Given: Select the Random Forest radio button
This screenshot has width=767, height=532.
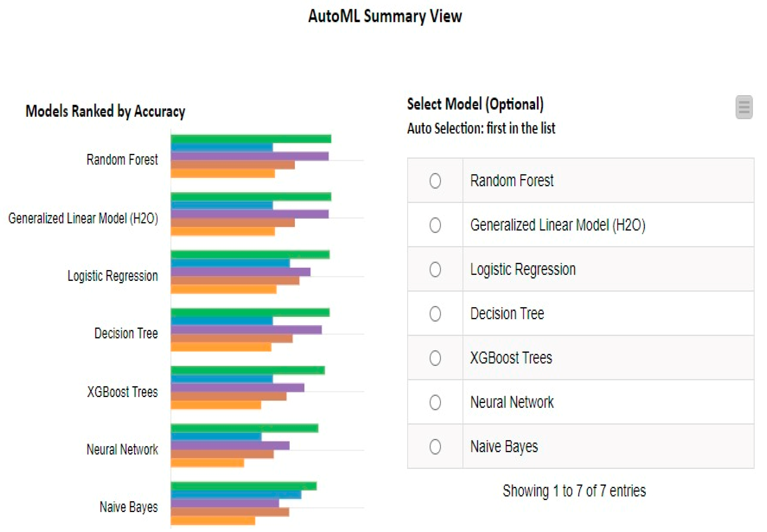Looking at the screenshot, I should click(435, 181).
